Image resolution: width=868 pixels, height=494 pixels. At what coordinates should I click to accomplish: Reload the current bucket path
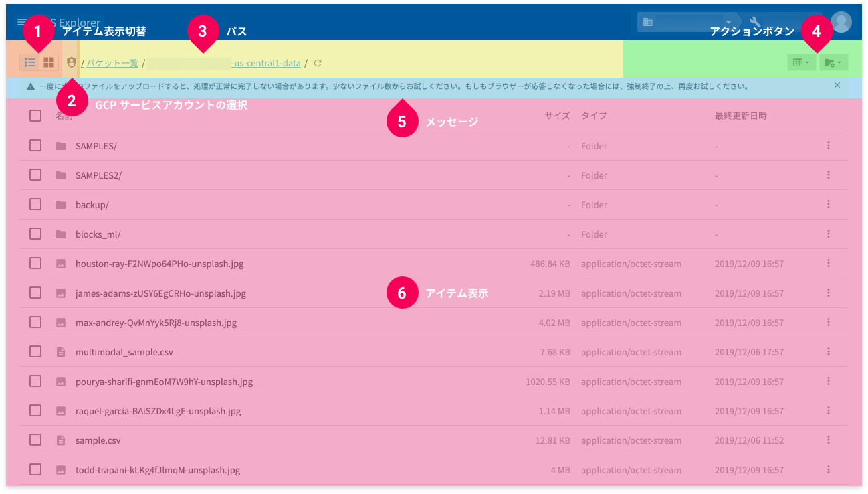click(318, 63)
